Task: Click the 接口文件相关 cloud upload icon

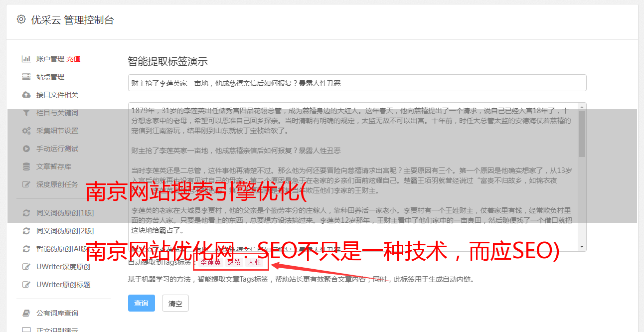Action: (26, 95)
